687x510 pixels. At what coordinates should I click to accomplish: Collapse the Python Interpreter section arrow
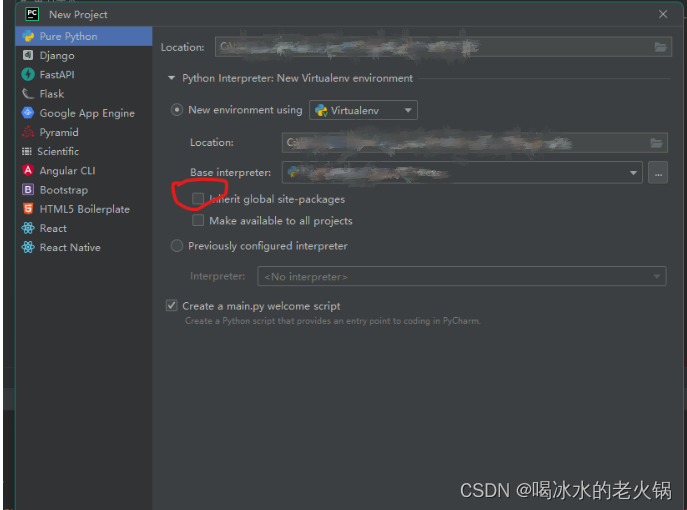click(x=171, y=78)
